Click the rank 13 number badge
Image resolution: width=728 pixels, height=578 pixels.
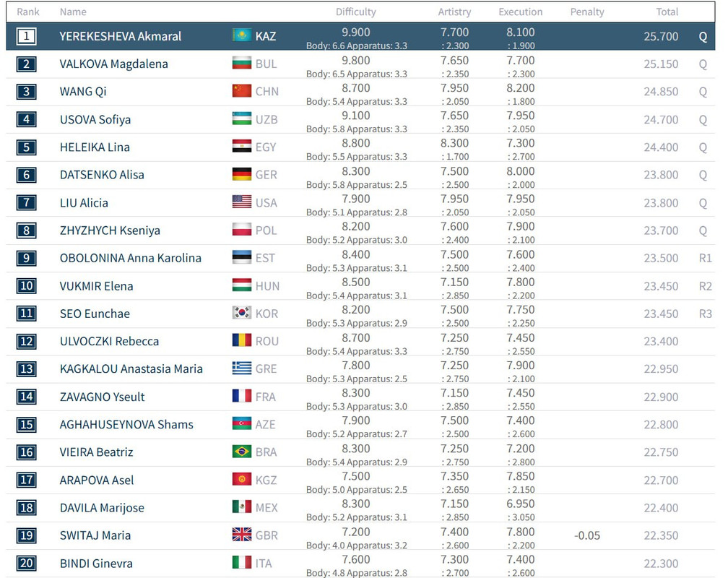(x=27, y=369)
